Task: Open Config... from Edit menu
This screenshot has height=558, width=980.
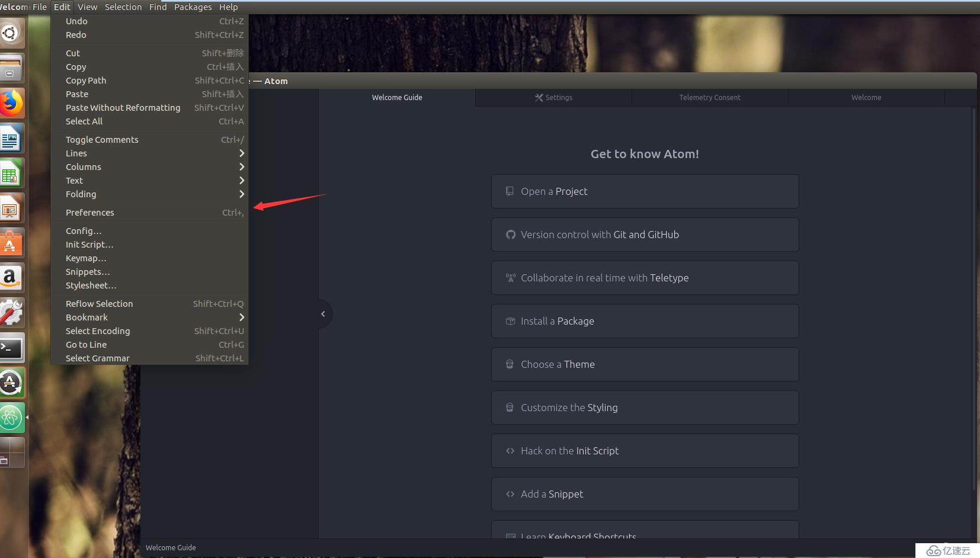Action: tap(149, 231)
